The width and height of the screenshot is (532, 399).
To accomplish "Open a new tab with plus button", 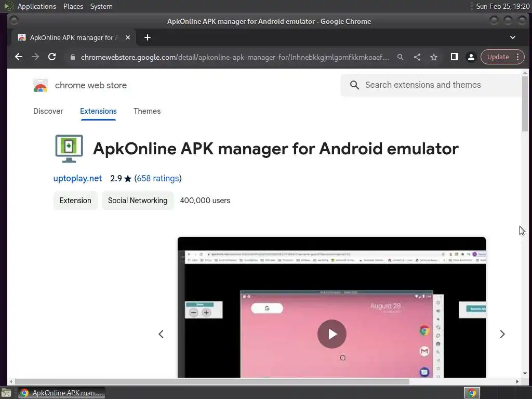I will tap(147, 37).
